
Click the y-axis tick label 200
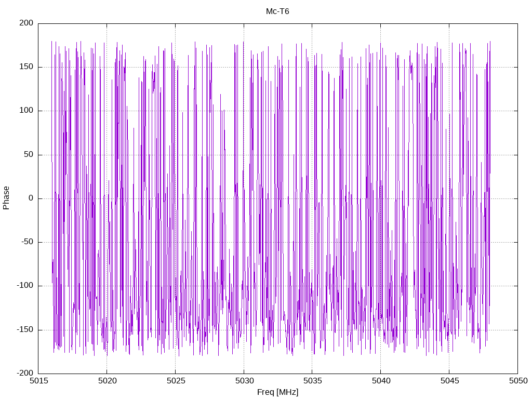coord(26,23)
